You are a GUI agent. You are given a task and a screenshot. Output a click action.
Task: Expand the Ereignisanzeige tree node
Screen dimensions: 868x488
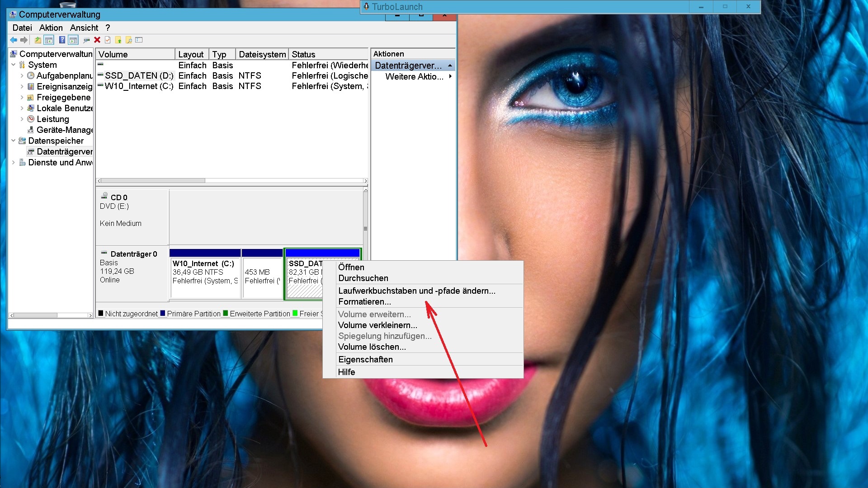point(22,87)
